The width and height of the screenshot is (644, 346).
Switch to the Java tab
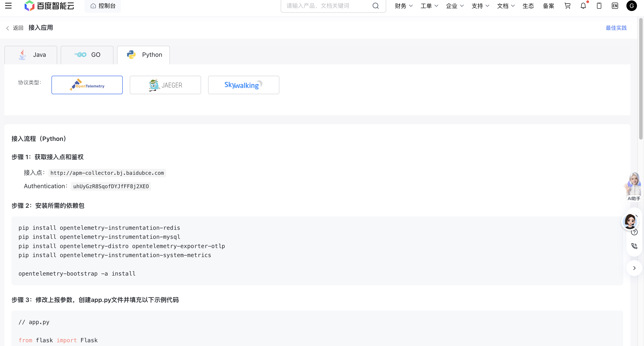(31, 55)
